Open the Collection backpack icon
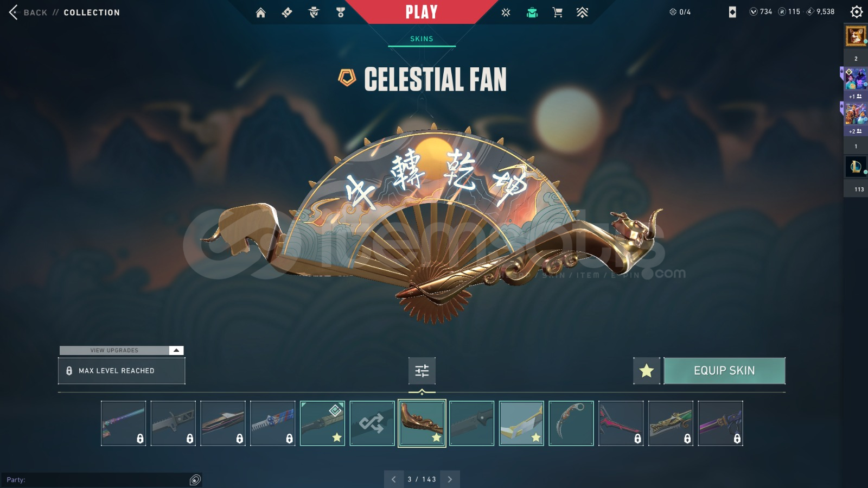The image size is (868, 488). (532, 12)
